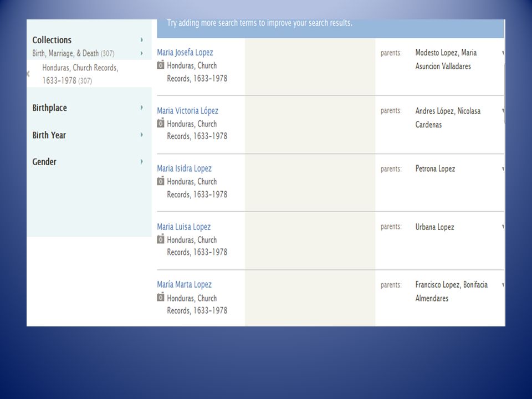
Task: Click camera icon under Maria Isidra Lopez
Action: tap(161, 181)
